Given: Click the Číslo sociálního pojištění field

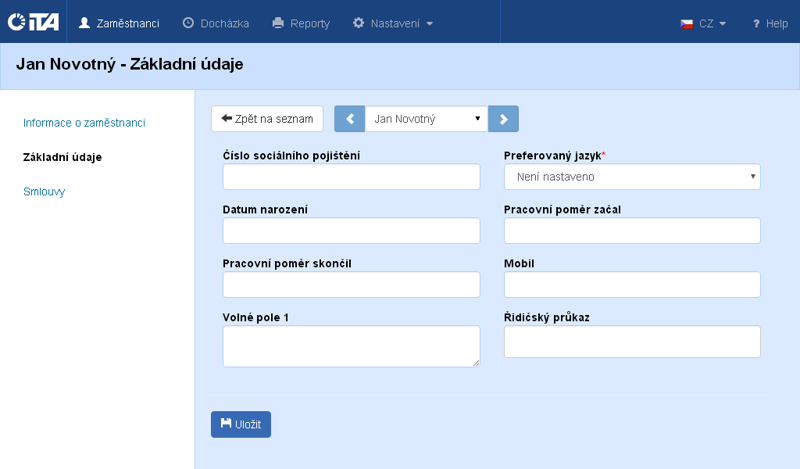Looking at the screenshot, I should [x=351, y=177].
